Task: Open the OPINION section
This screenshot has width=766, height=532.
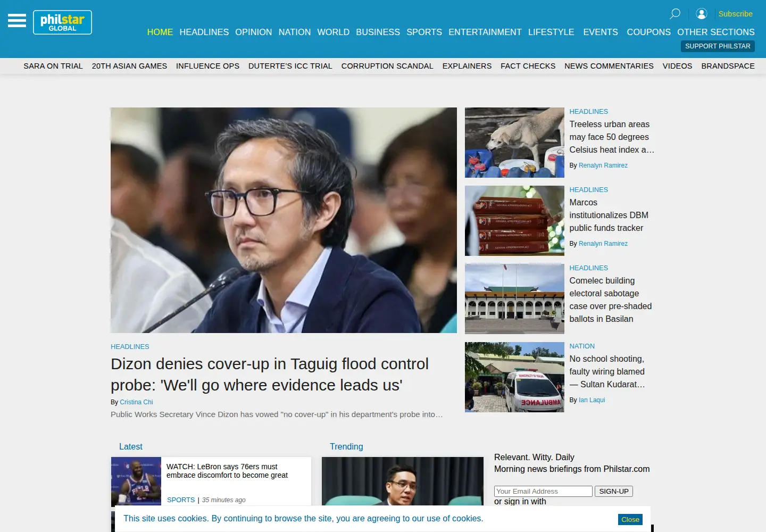Action: (254, 32)
